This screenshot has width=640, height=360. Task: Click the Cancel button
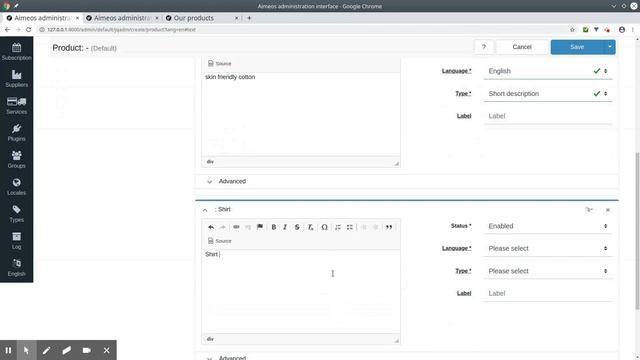(x=522, y=47)
